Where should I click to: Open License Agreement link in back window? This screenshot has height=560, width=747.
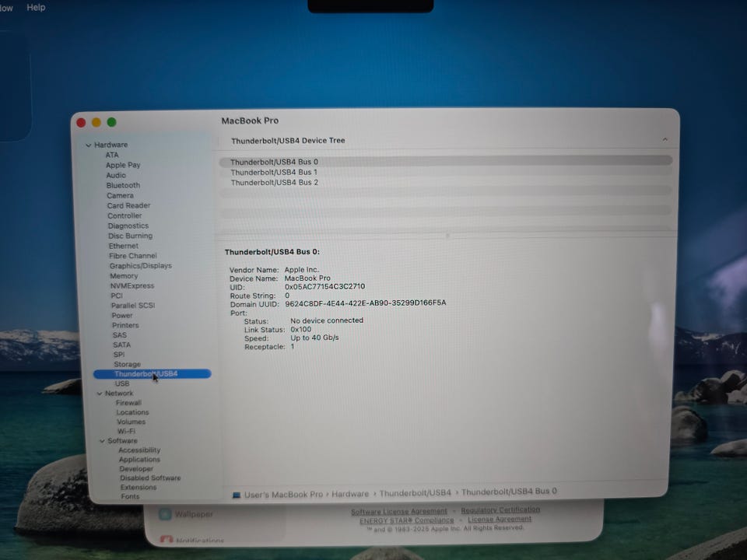tap(500, 519)
